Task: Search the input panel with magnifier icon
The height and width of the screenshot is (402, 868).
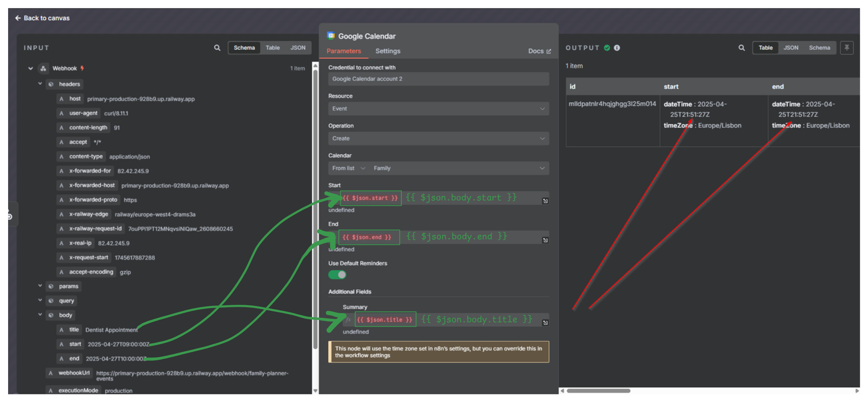Action: (x=217, y=48)
